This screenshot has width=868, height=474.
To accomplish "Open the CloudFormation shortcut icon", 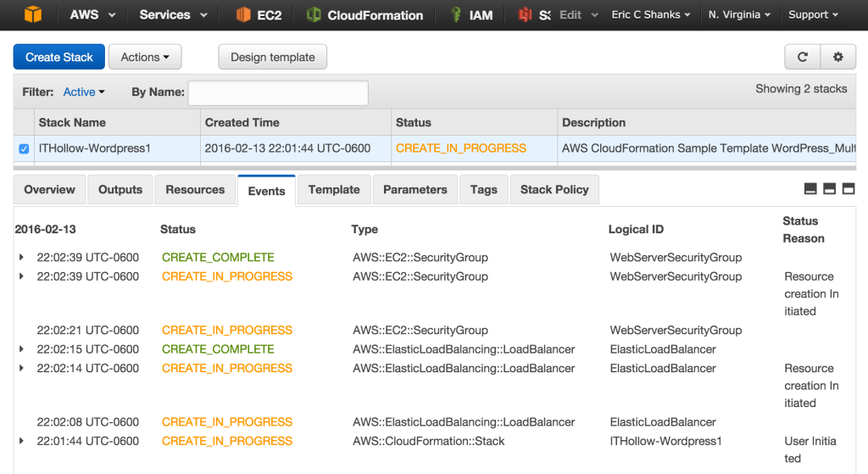I will tap(314, 14).
